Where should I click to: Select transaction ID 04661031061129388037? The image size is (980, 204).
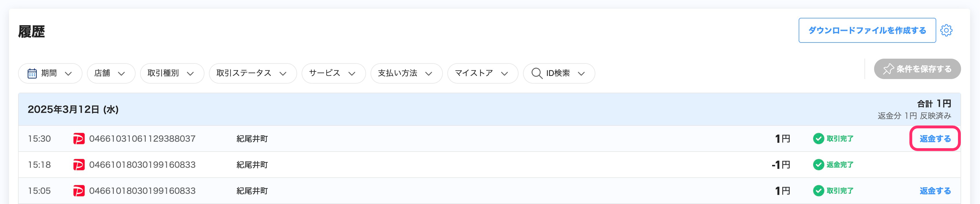(142, 139)
